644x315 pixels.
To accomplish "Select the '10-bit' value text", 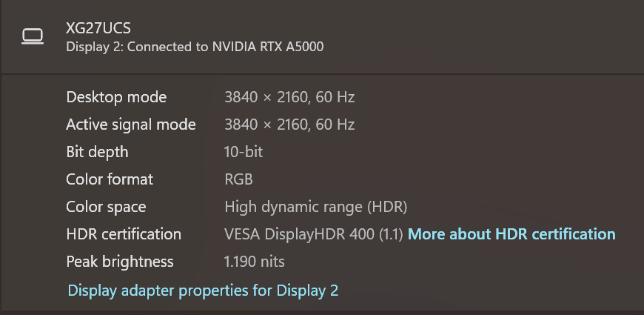I will [x=244, y=152].
